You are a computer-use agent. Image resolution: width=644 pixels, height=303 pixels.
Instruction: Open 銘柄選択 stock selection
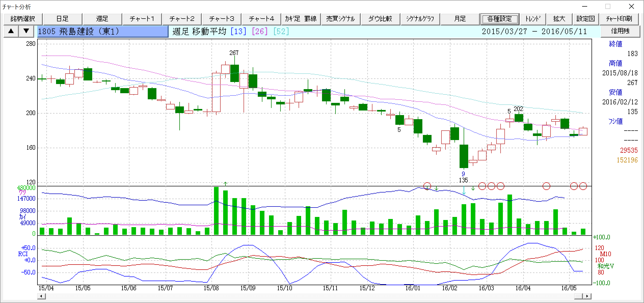click(x=23, y=19)
